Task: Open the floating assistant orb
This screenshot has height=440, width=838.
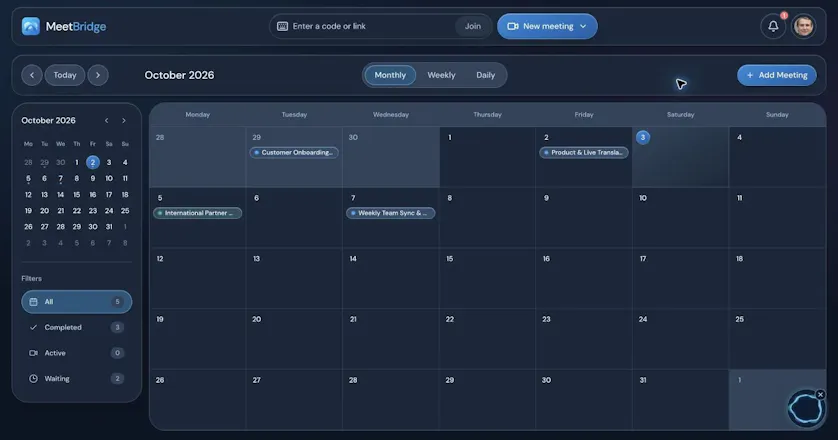Action: (805, 408)
